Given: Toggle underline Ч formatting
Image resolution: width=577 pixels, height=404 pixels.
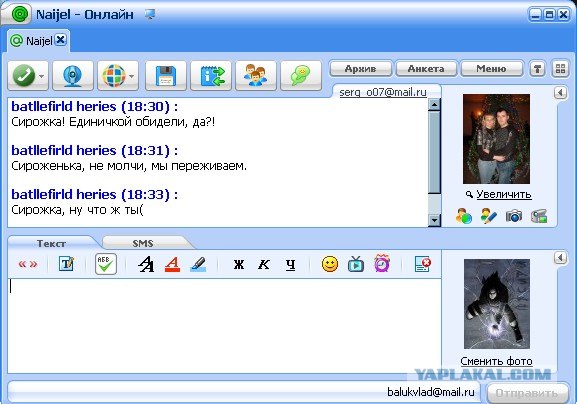Looking at the screenshot, I should pos(290,264).
